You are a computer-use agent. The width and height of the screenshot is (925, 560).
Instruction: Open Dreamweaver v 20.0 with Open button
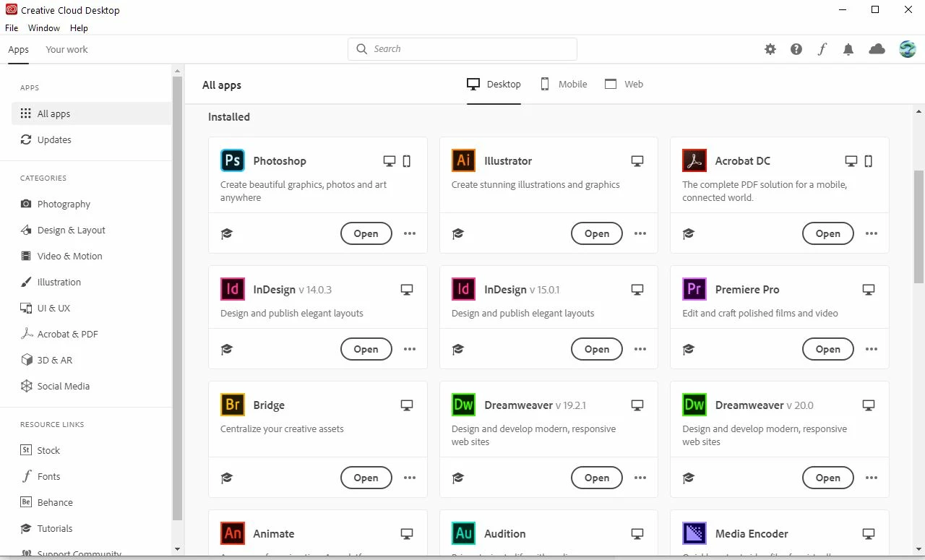click(828, 478)
